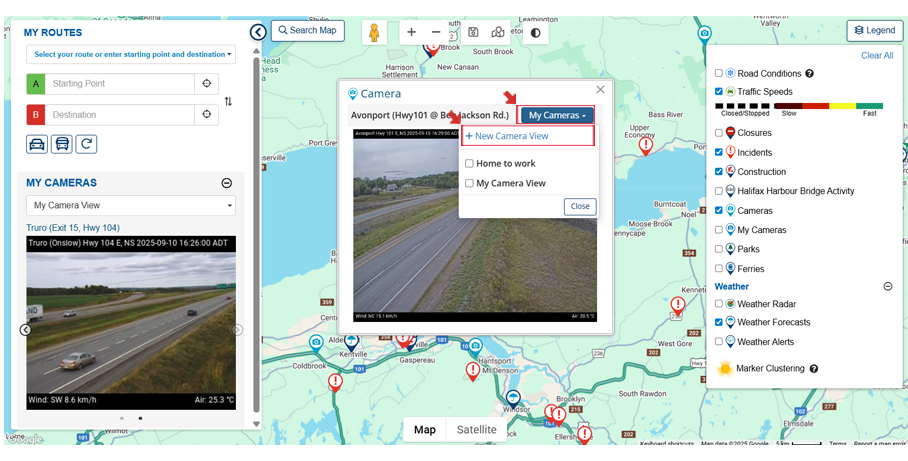The image size is (908, 461).
Task: Click the Clear All link
Action: [x=876, y=56]
